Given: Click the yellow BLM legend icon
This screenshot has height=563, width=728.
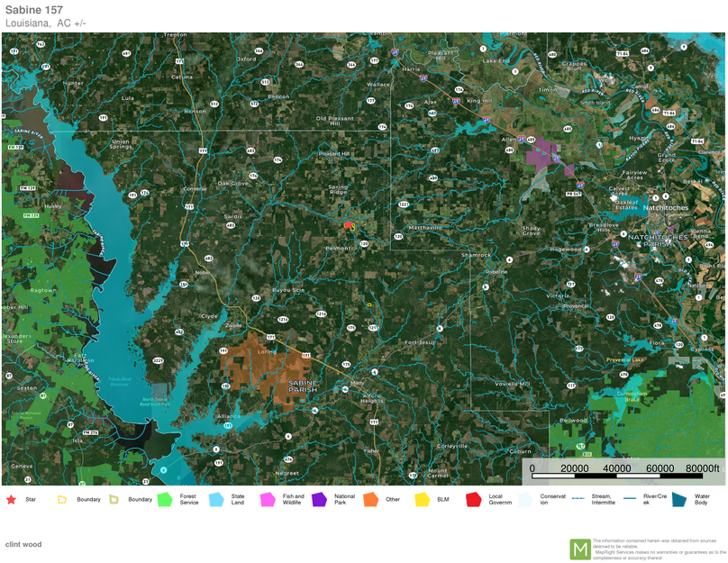Looking at the screenshot, I should [x=422, y=499].
